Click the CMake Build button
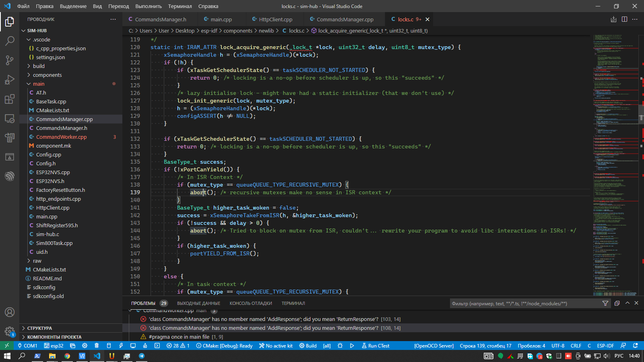 coord(308,346)
